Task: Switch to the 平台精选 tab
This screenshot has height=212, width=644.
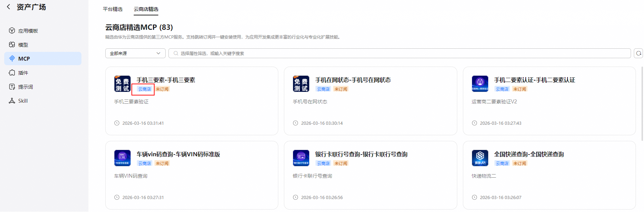Action: (113, 9)
